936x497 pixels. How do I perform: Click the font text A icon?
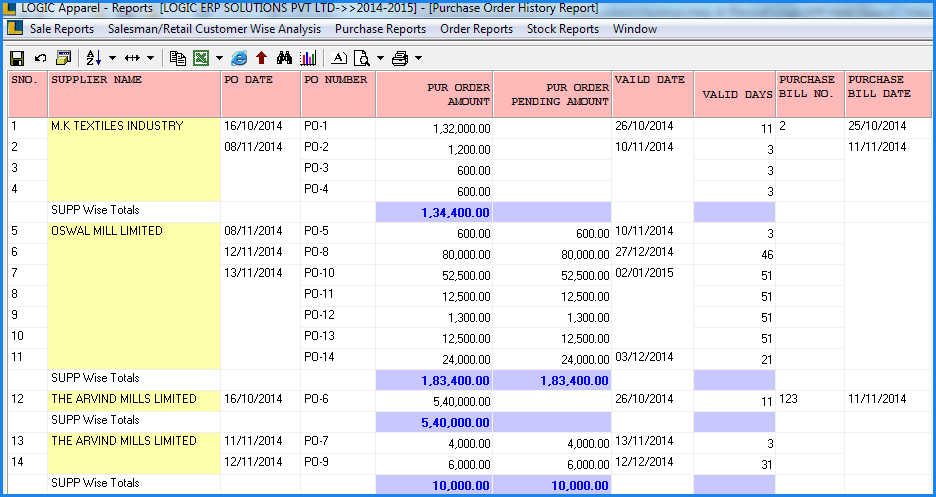point(338,58)
